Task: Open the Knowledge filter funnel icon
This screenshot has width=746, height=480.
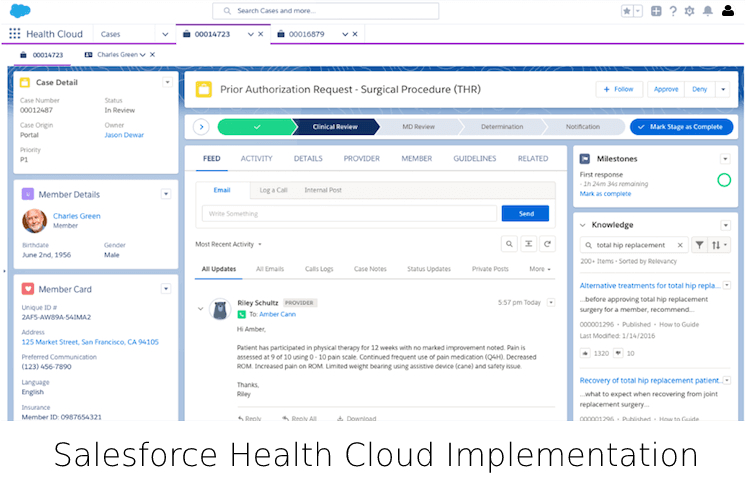Action: [x=699, y=245]
